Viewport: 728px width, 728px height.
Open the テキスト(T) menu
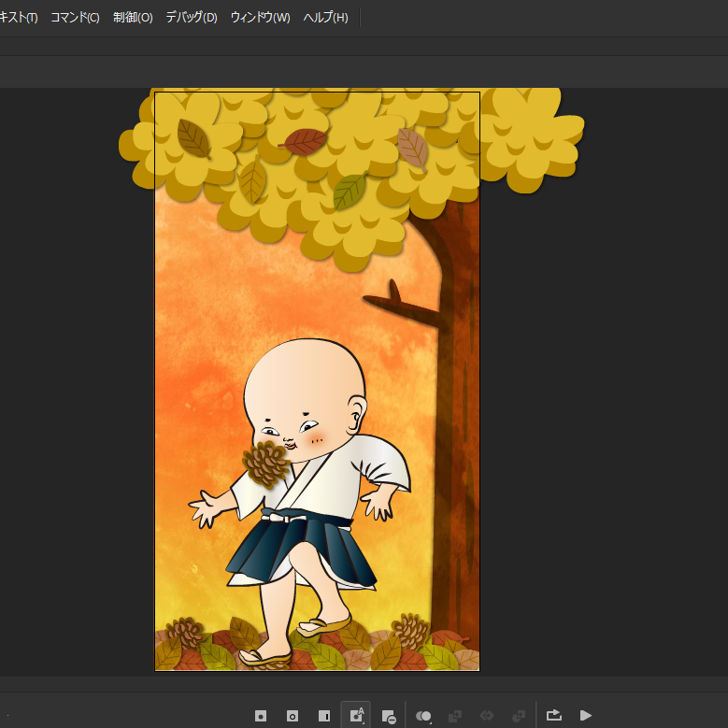pyautogui.click(x=17, y=18)
